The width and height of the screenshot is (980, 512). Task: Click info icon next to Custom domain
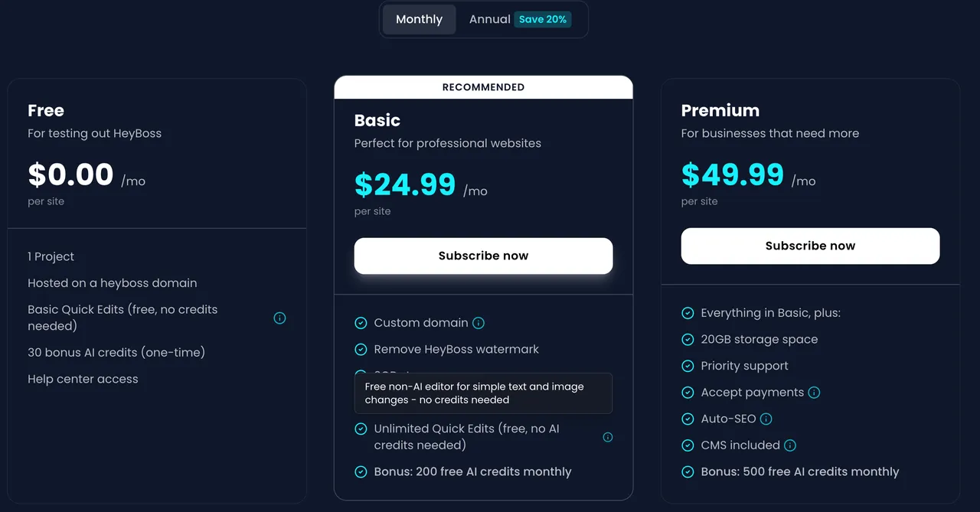click(479, 323)
